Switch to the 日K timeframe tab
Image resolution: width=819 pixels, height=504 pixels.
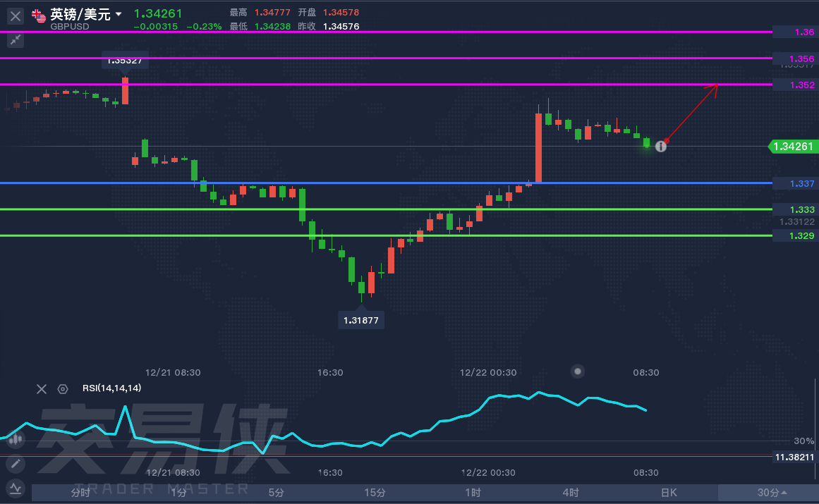click(x=669, y=493)
